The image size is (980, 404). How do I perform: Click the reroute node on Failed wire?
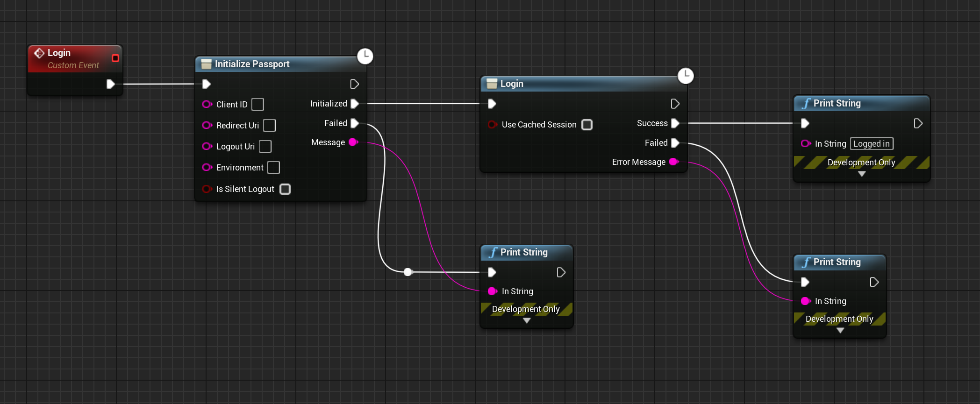tap(408, 272)
